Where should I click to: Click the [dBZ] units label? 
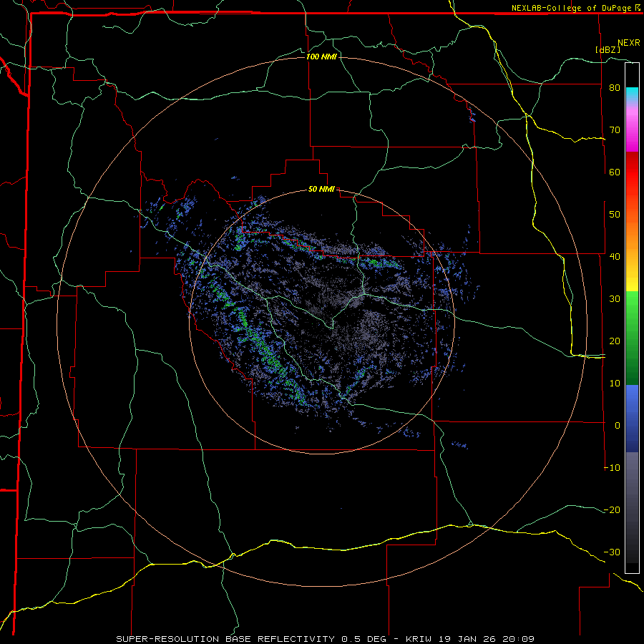[608, 49]
